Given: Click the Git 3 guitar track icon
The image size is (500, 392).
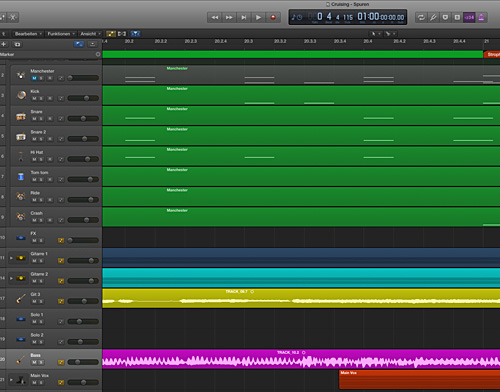Looking at the screenshot, I should (21, 298).
